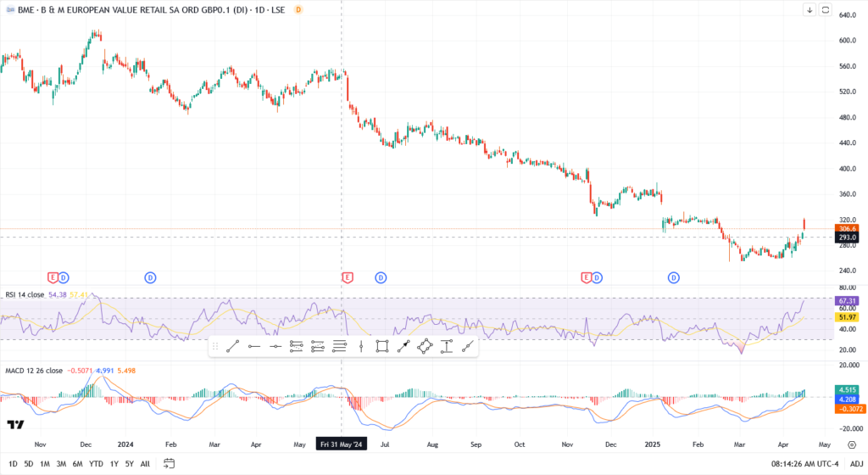This screenshot has height=475, width=868.
Task: Choose the horizontal ray drawing tool
Action: point(253,346)
